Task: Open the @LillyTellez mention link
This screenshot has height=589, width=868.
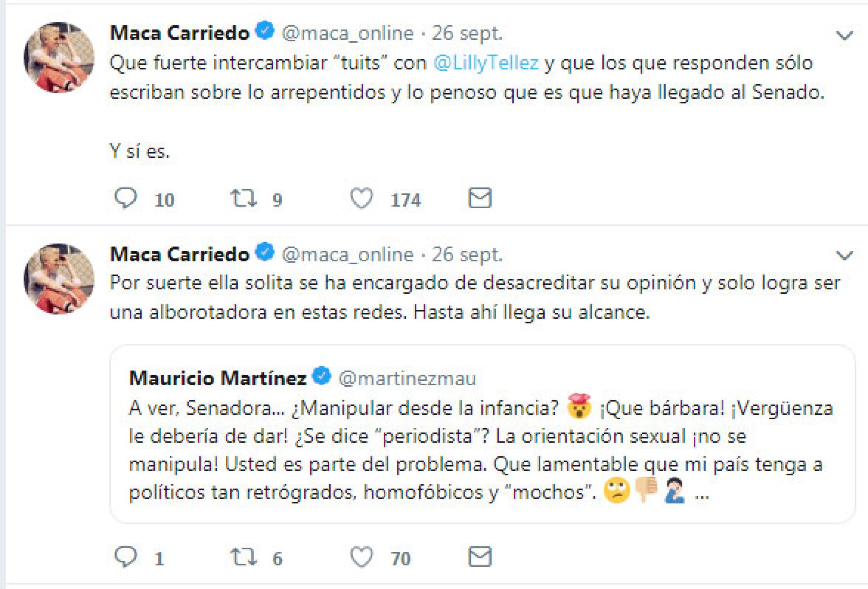Action: tap(486, 63)
